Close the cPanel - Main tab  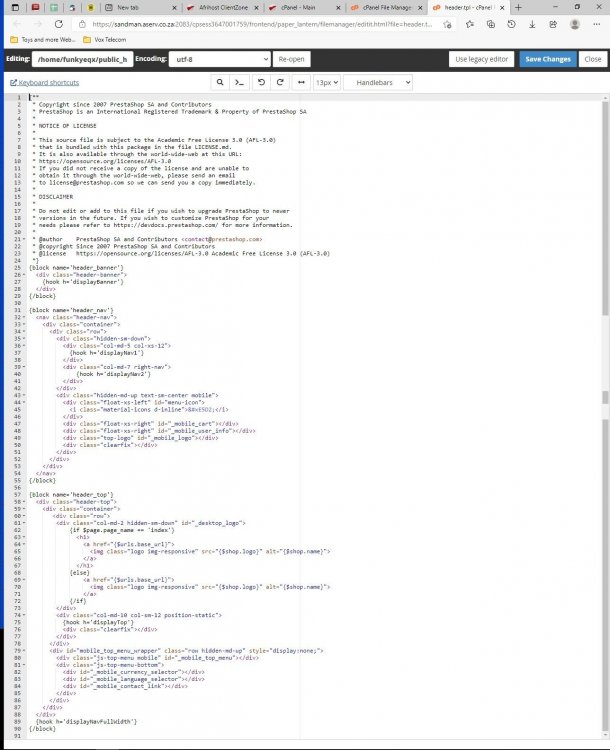[338, 8]
